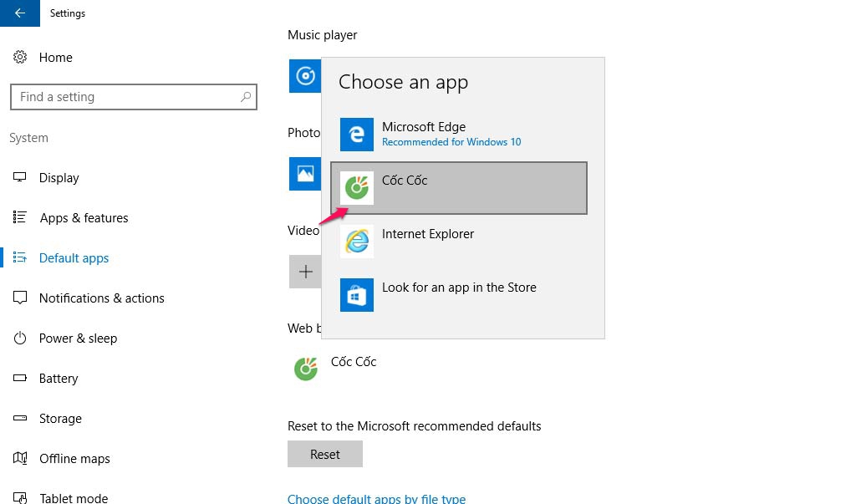Click the plus icon under Video player

pos(305,272)
